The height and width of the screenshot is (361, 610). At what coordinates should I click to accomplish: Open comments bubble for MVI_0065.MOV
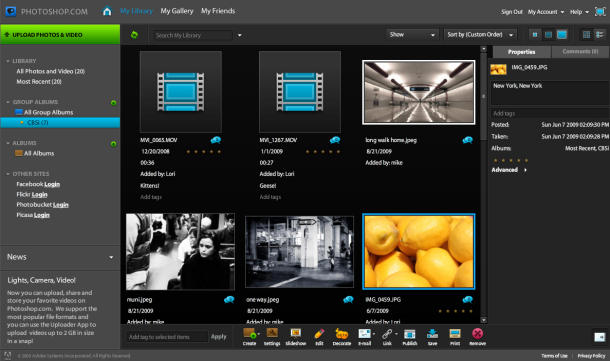(216, 140)
